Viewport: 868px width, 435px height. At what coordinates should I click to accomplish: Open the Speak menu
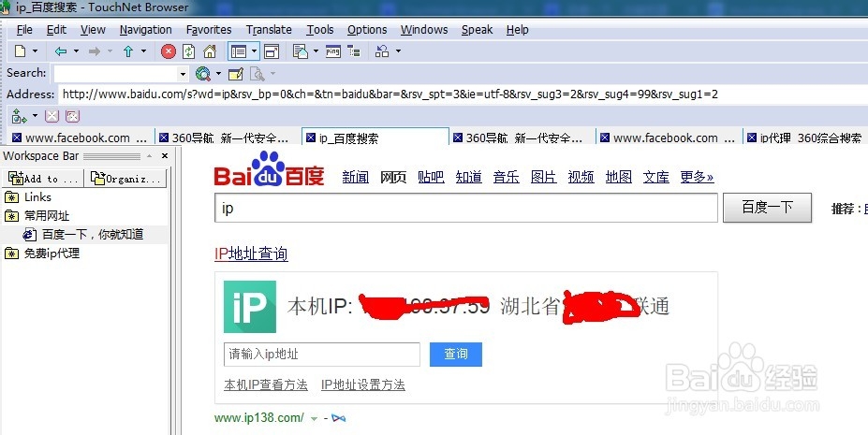(478, 30)
